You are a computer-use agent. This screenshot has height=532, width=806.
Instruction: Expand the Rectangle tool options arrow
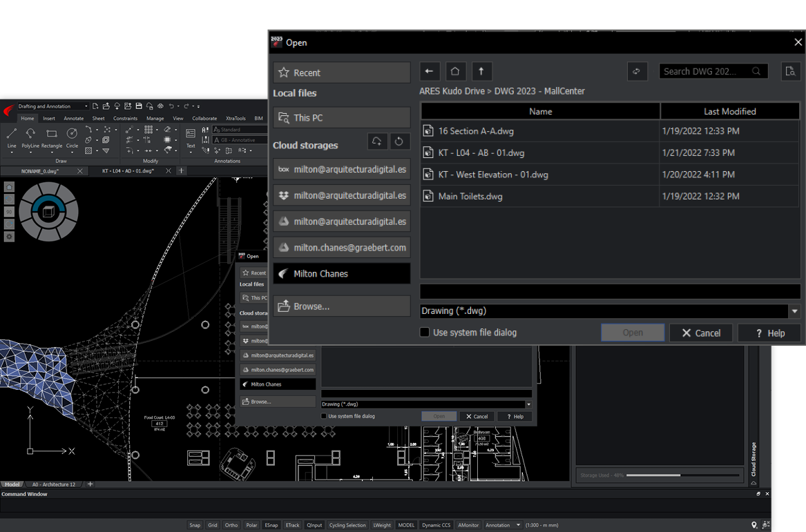tap(51, 152)
